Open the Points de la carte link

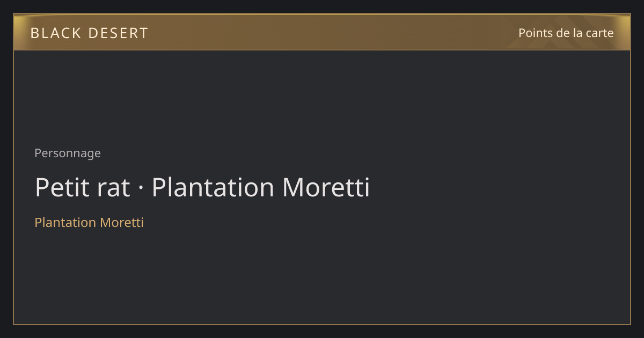tap(566, 33)
